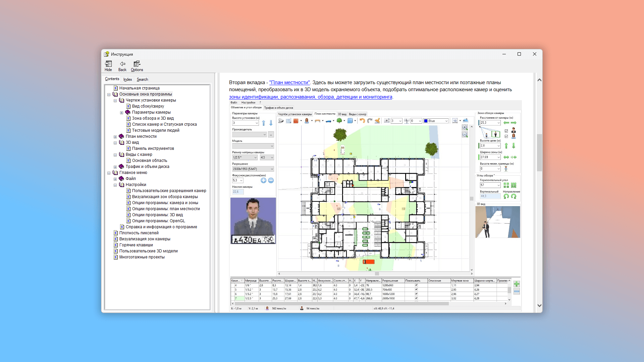Viewport: 644px width, 362px height.
Task: Click the undo arrow in the plan toolbar
Action: coord(362,121)
